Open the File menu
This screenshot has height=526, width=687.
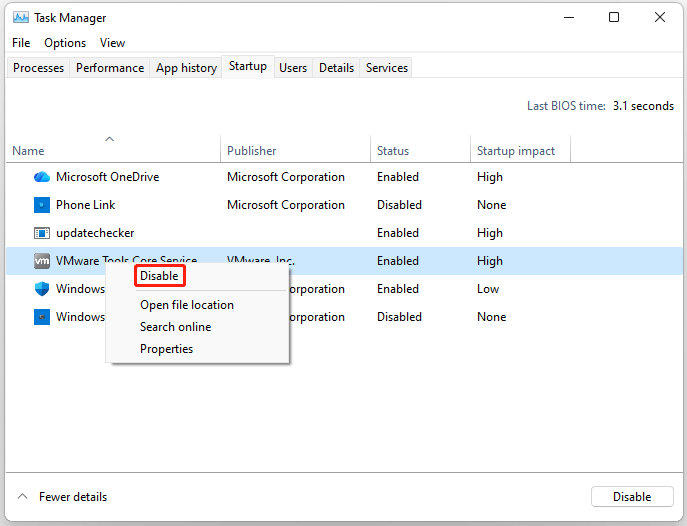coord(21,43)
